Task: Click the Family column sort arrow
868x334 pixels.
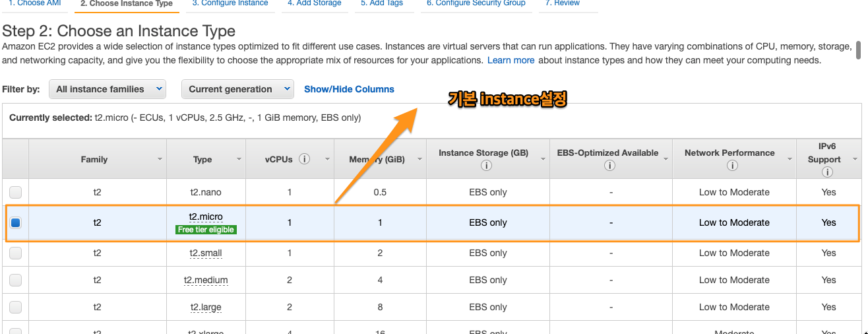Action: click(x=160, y=160)
